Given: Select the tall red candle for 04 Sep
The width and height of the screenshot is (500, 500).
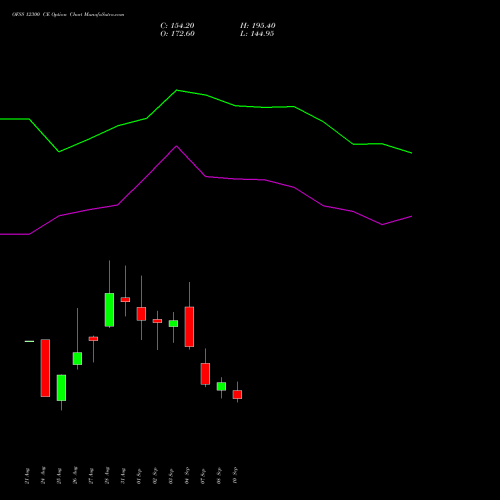Looking at the screenshot, I should [189, 327].
